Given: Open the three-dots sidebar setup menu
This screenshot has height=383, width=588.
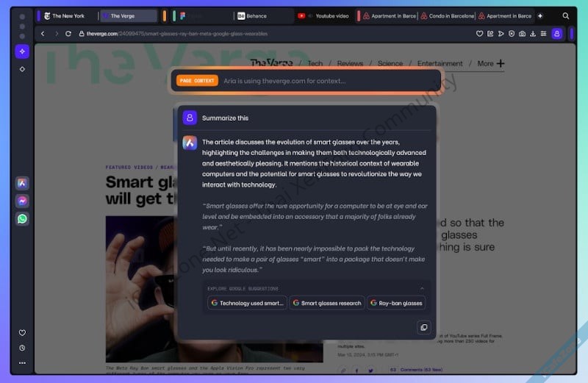Looking at the screenshot, I should click(22, 362).
